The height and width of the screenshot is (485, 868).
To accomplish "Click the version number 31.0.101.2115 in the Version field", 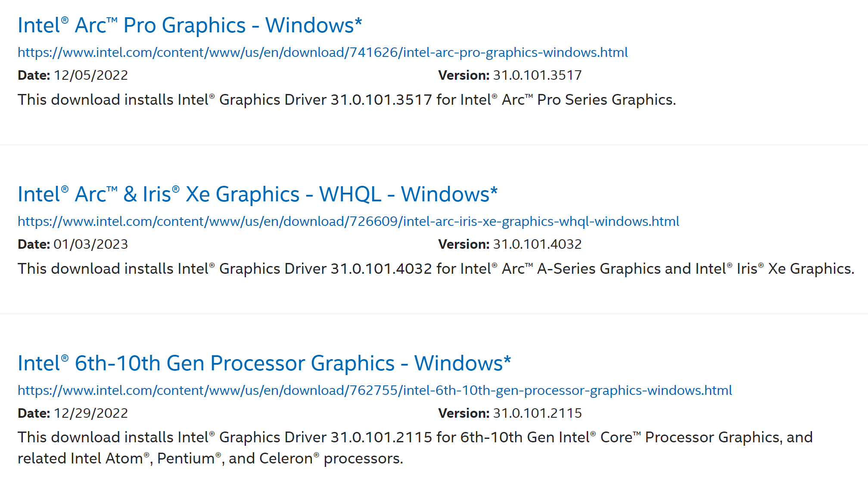I will tap(537, 413).
